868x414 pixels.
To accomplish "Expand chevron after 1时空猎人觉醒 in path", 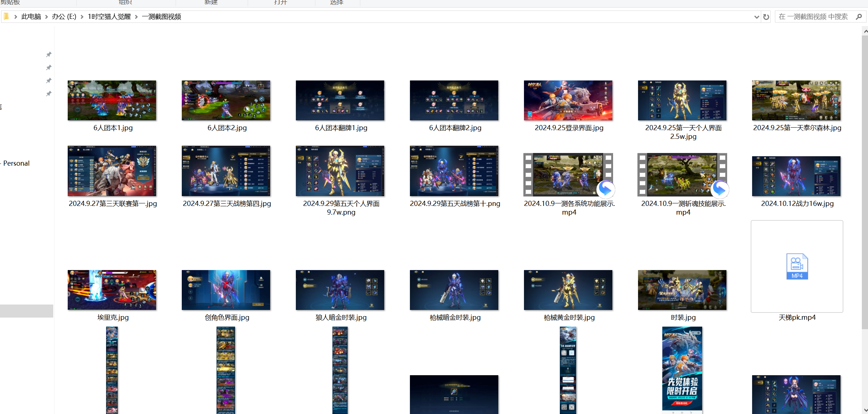I will click(136, 17).
